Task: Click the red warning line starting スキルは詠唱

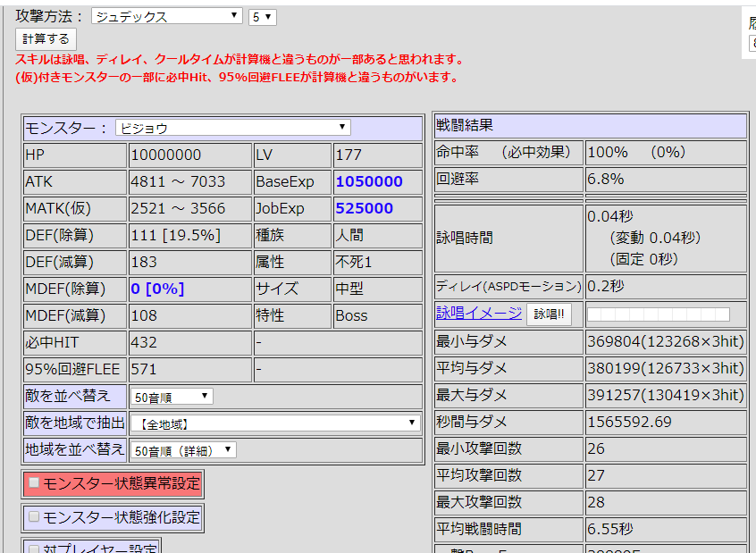Action: pyautogui.click(x=240, y=59)
